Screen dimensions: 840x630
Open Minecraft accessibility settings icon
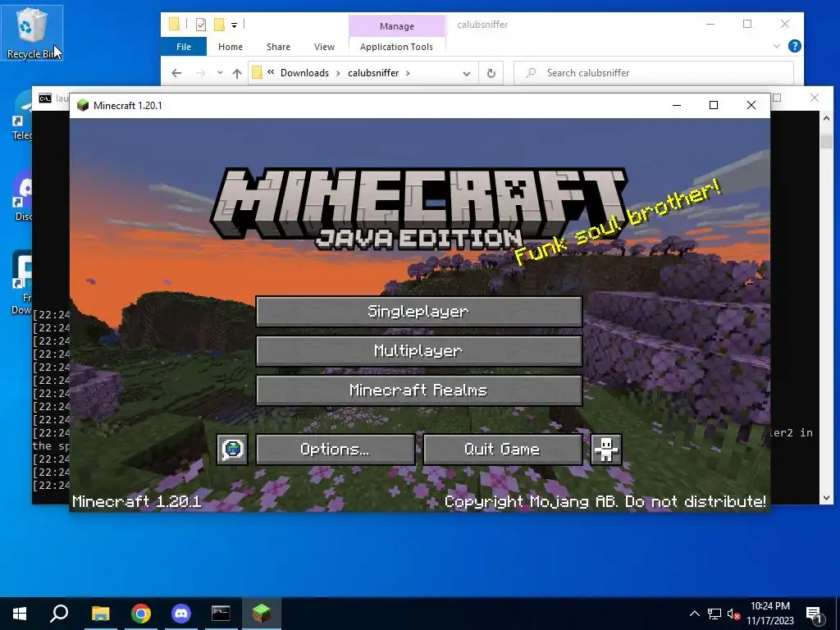(x=606, y=450)
